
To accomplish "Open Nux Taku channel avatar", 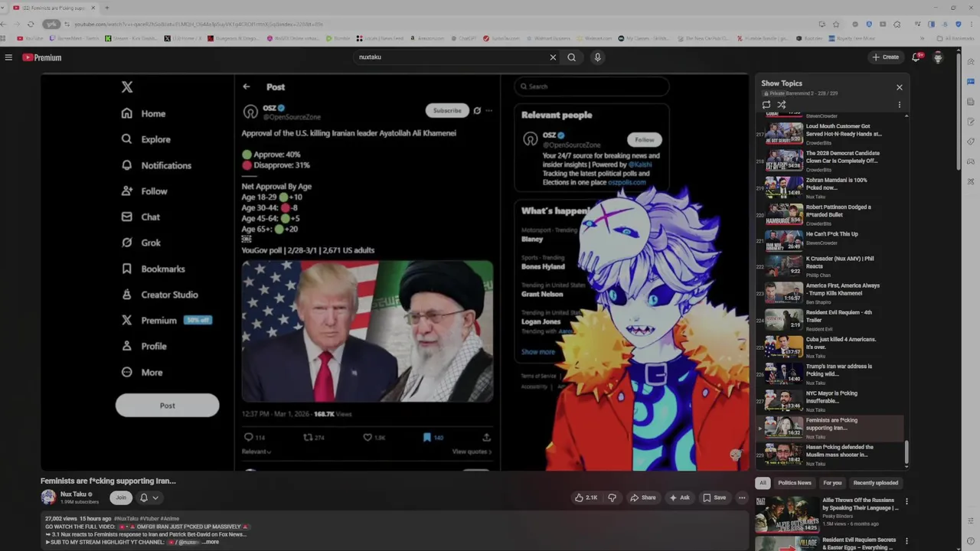I will click(48, 497).
